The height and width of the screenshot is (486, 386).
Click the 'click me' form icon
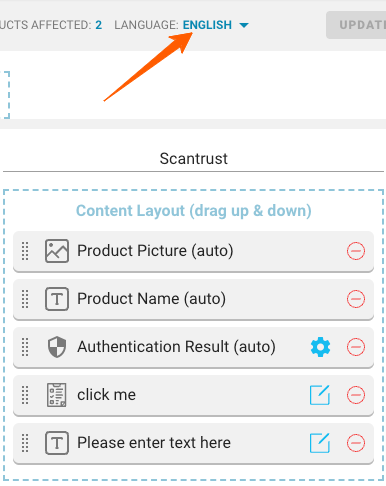pyautogui.click(x=57, y=395)
